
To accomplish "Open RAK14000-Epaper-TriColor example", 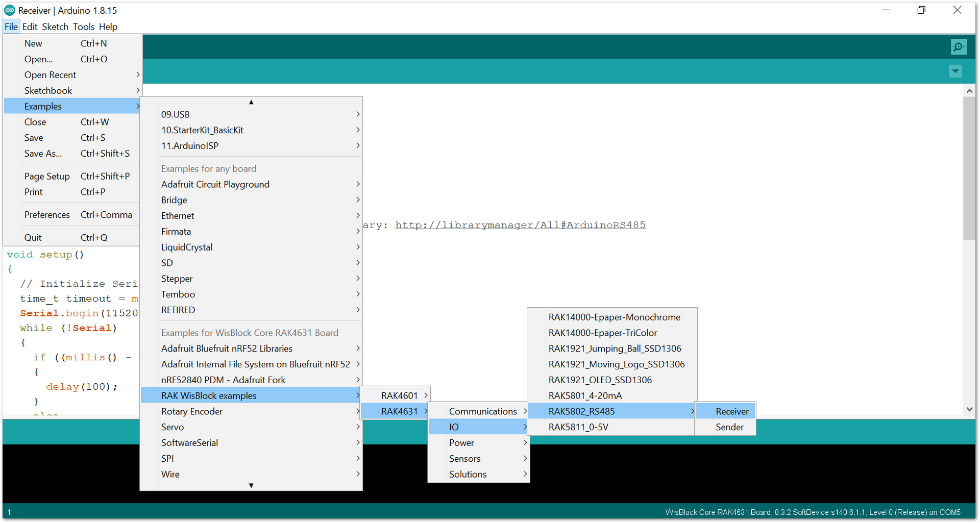I will [x=612, y=333].
